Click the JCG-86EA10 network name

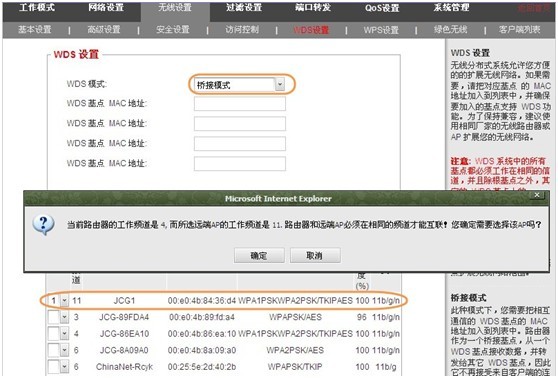point(124,334)
